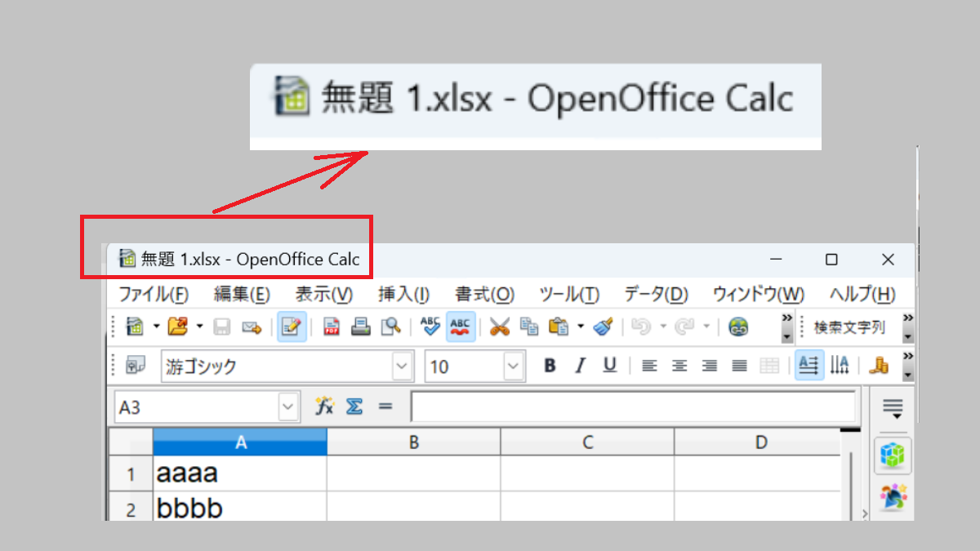Click the Styles and Formatting icon
The width and height of the screenshot is (980, 551).
pyautogui.click(x=136, y=366)
